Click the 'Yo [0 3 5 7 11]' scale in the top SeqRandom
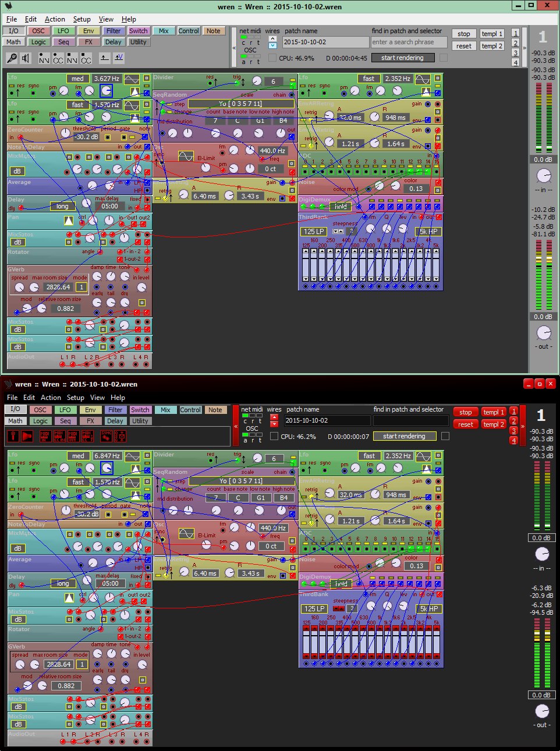560x751 pixels. coord(240,104)
